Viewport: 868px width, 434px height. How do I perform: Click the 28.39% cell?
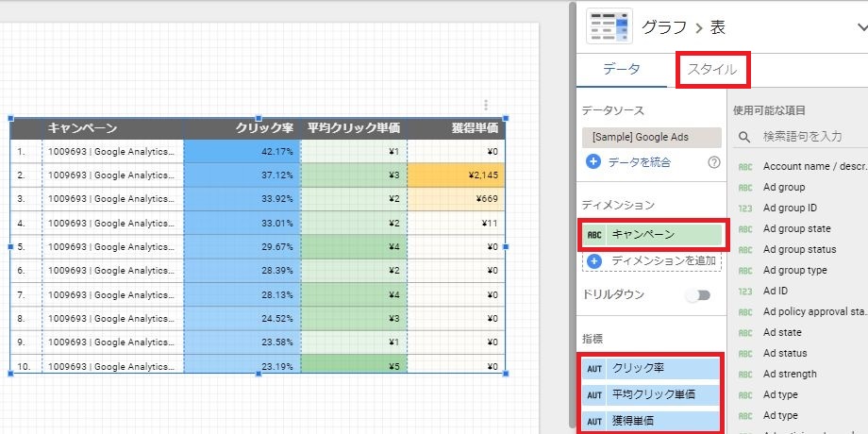242,271
